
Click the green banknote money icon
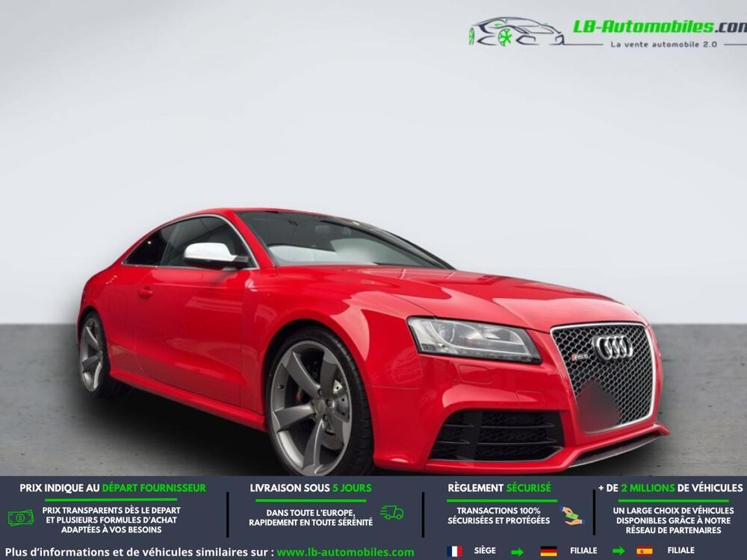21,517
